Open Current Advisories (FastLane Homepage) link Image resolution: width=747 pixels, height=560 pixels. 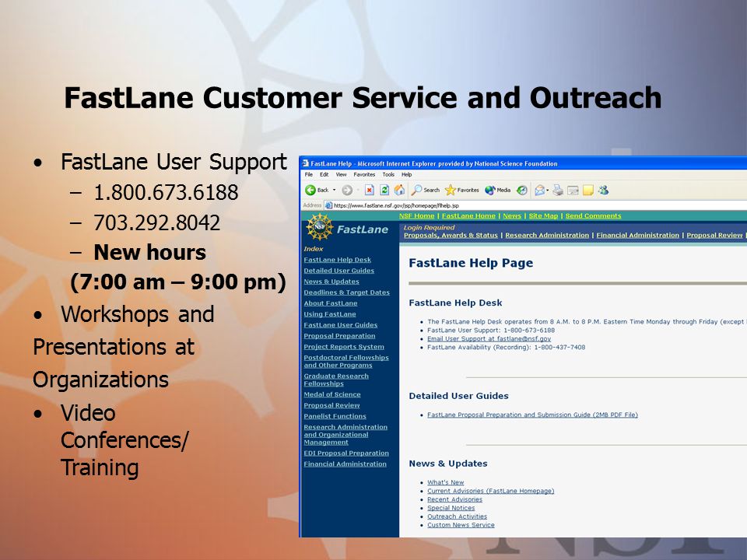tap(491, 491)
